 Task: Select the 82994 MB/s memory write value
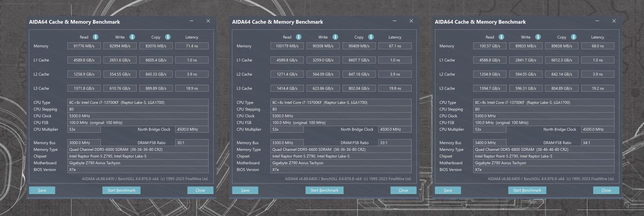pyautogui.click(x=120, y=46)
